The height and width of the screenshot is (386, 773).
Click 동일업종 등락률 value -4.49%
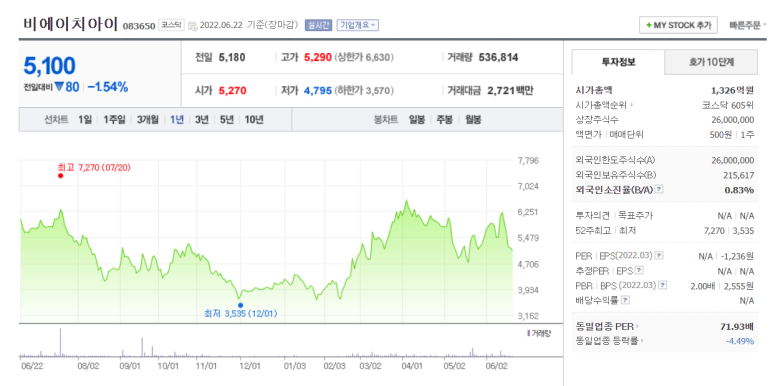(x=740, y=341)
